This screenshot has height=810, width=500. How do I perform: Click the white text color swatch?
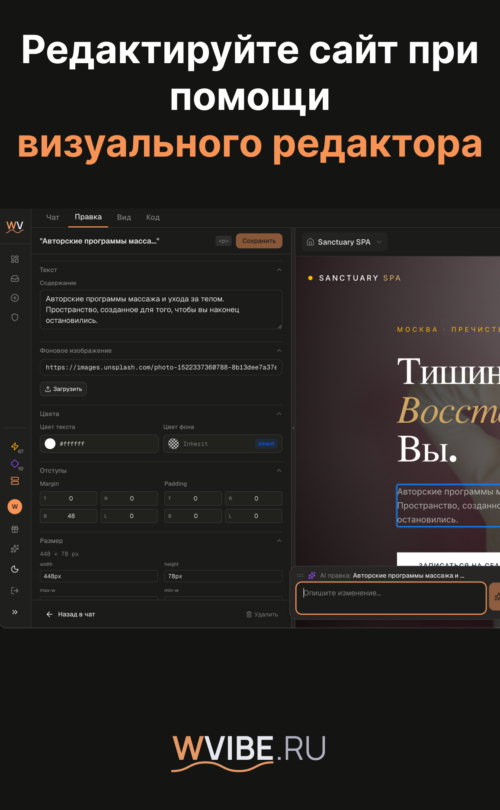pos(50,444)
